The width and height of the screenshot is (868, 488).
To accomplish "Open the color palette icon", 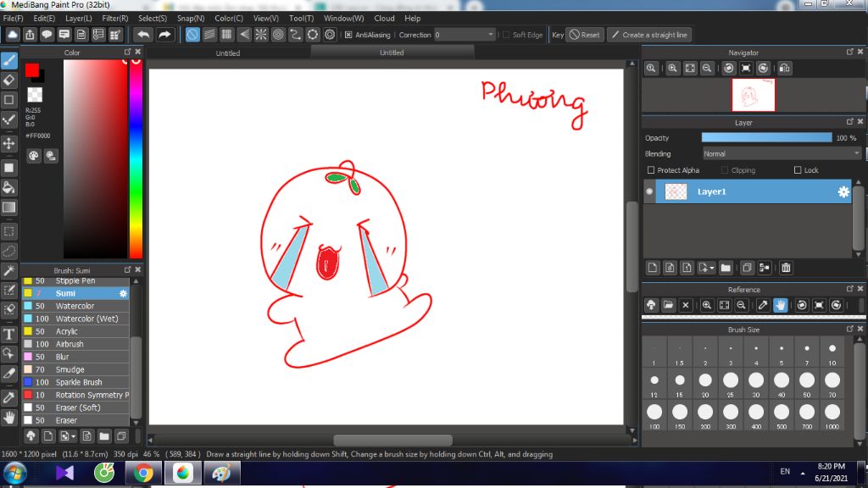I will (33, 156).
